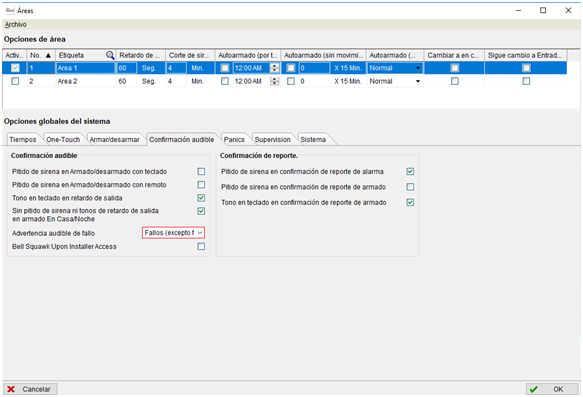Click Area 2 siren cutoff value 4

tap(176, 81)
